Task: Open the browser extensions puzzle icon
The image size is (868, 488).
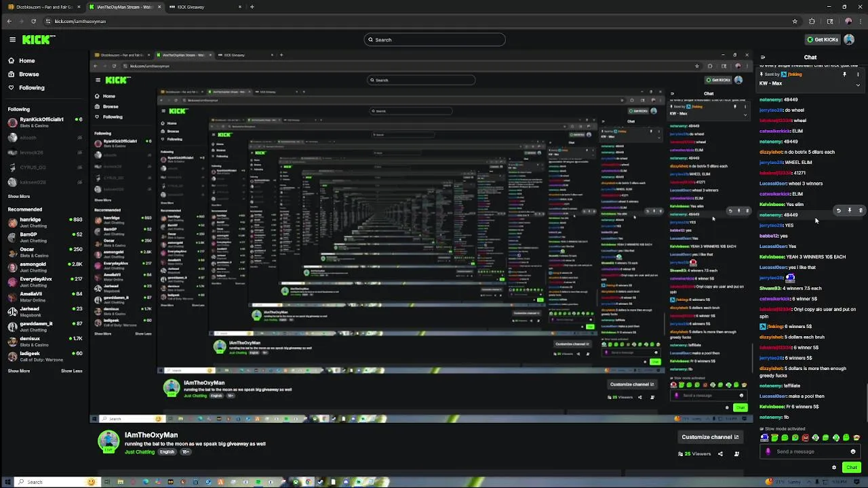Action: click(x=812, y=21)
